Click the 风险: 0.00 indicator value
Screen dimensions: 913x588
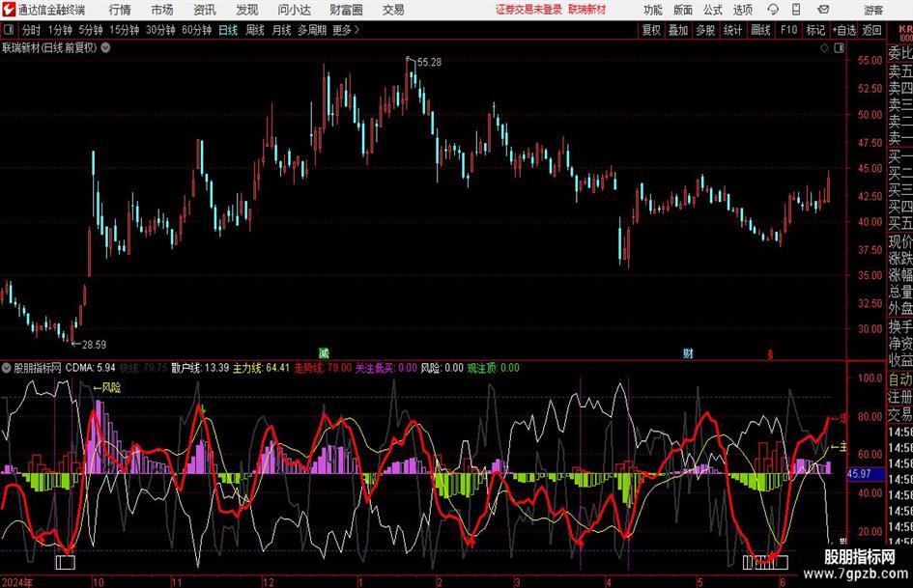click(x=442, y=368)
